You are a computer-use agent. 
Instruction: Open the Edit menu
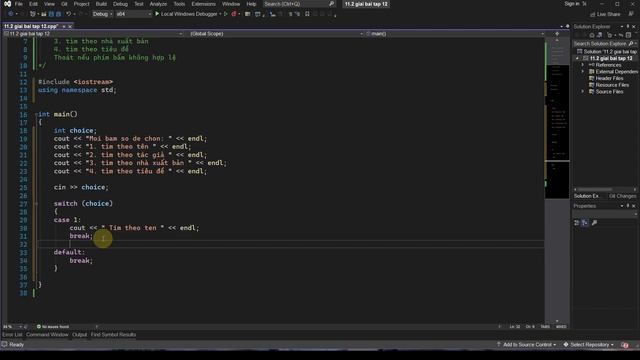tap(33, 4)
